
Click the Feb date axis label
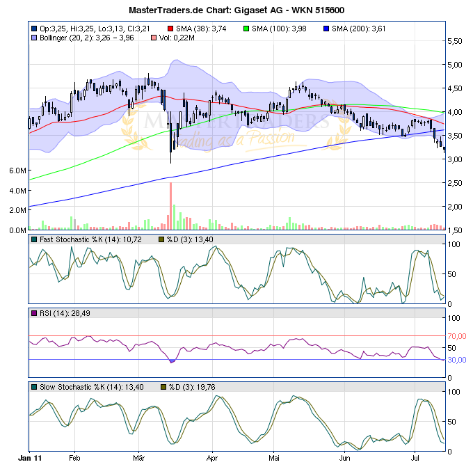pos(74,458)
